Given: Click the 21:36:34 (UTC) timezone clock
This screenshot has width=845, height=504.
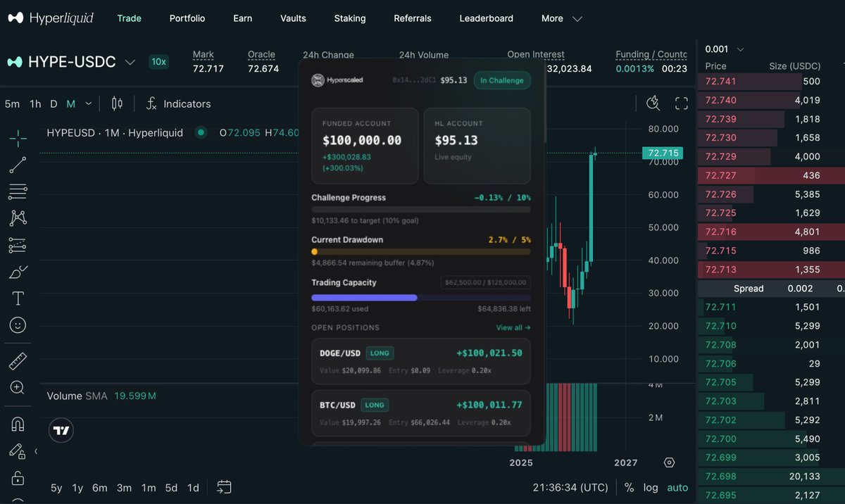Looking at the screenshot, I should pyautogui.click(x=570, y=487).
